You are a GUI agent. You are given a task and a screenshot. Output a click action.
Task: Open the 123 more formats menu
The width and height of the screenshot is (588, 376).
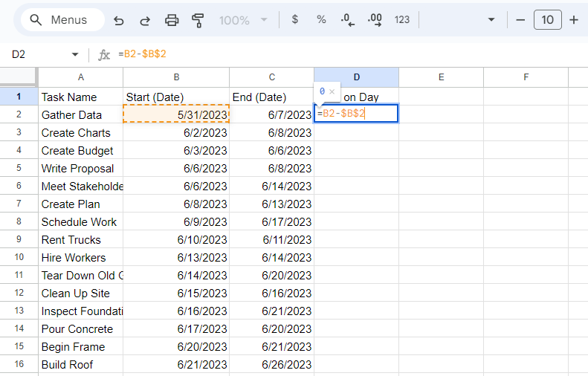pyautogui.click(x=402, y=20)
